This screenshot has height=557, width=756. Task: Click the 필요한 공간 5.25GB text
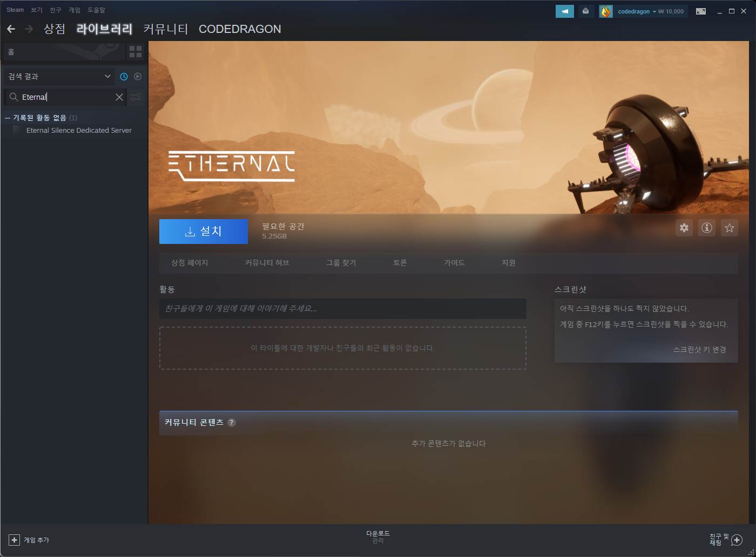coord(283,231)
